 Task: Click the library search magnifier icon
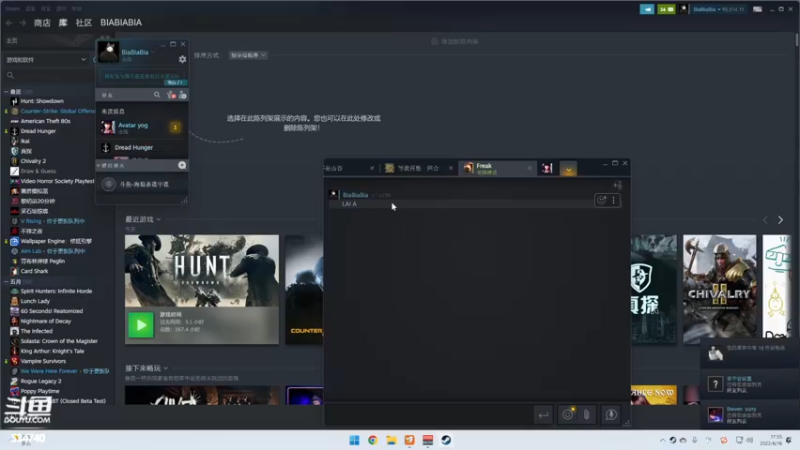coord(10,76)
